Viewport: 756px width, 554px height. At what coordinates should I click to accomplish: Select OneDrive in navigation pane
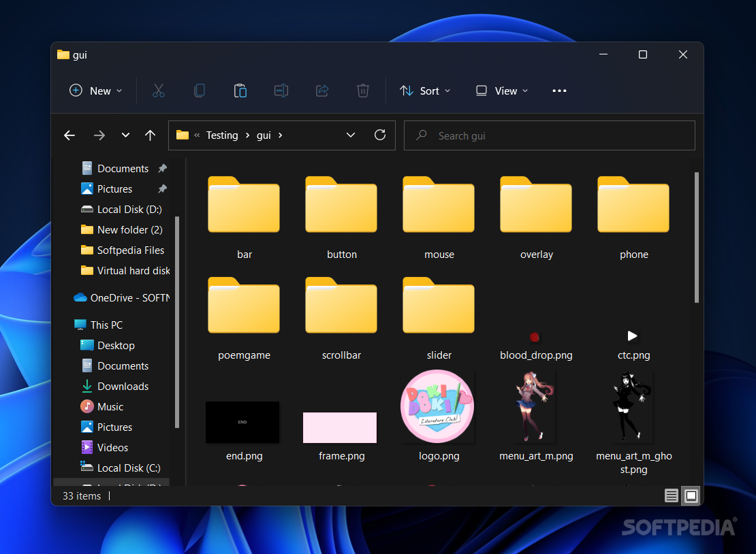[121, 297]
